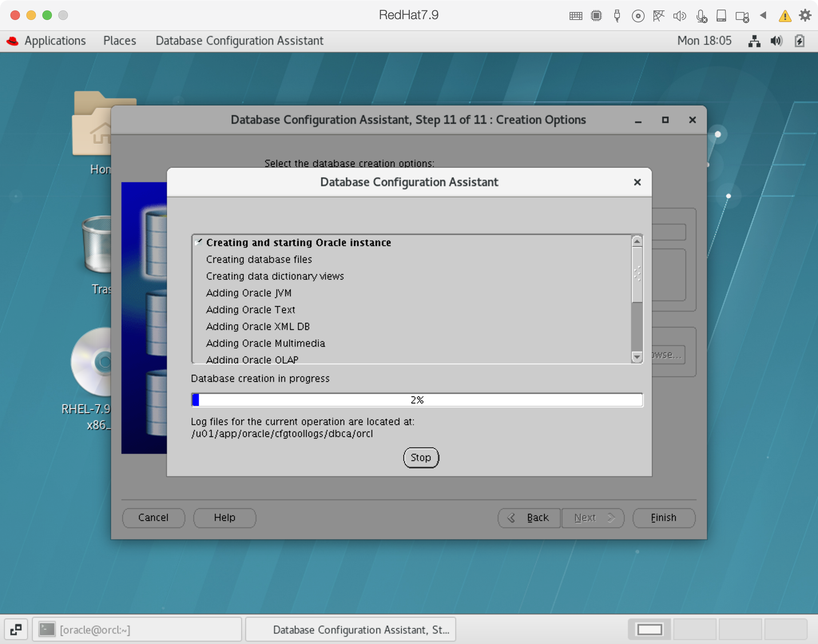818x644 pixels.
Task: Click the show desktop icon in taskbar
Action: tap(16, 630)
